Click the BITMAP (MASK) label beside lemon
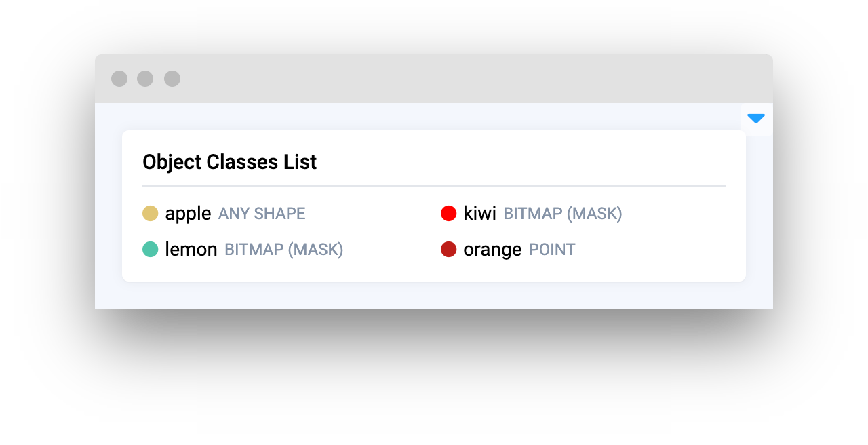This screenshot has width=868, height=445. (283, 250)
